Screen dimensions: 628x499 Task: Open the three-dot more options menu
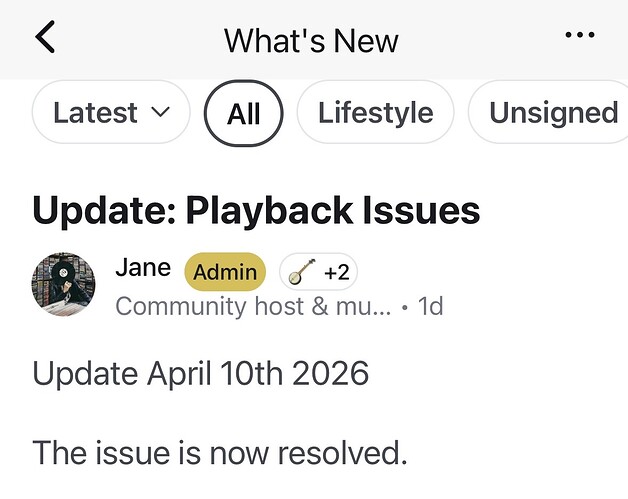(580, 35)
